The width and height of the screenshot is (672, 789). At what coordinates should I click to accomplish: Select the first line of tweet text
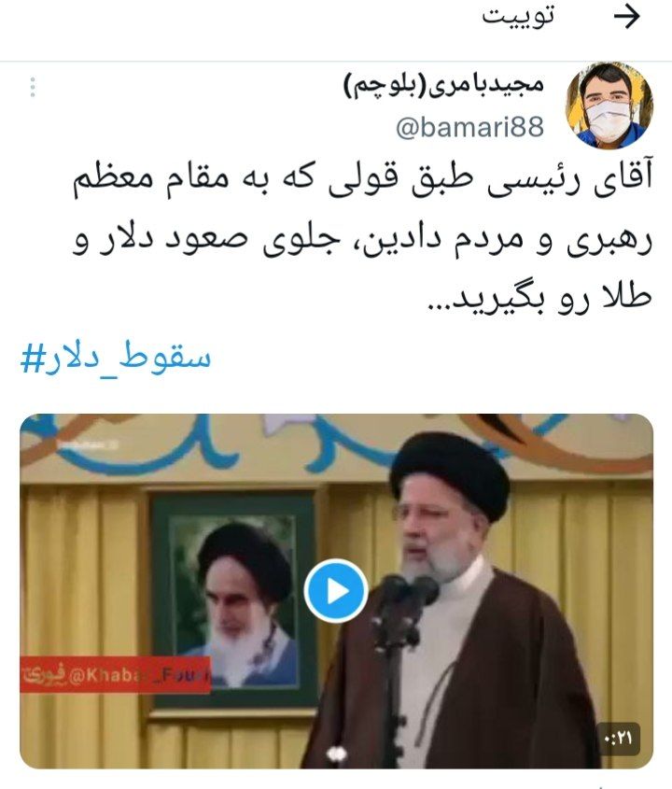click(x=362, y=179)
